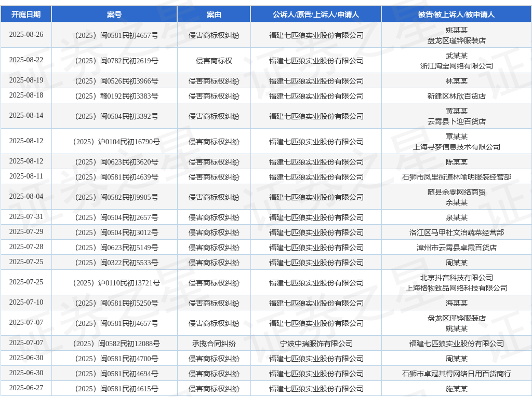
Task: Click the 案由 column header
Action: (x=214, y=14)
